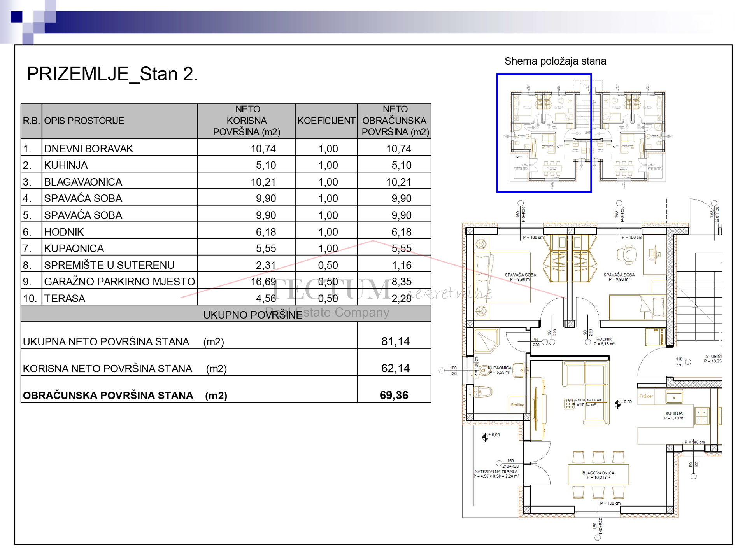Click the KOEFICIJENT column header
The width and height of the screenshot is (747, 560).
click(x=326, y=121)
